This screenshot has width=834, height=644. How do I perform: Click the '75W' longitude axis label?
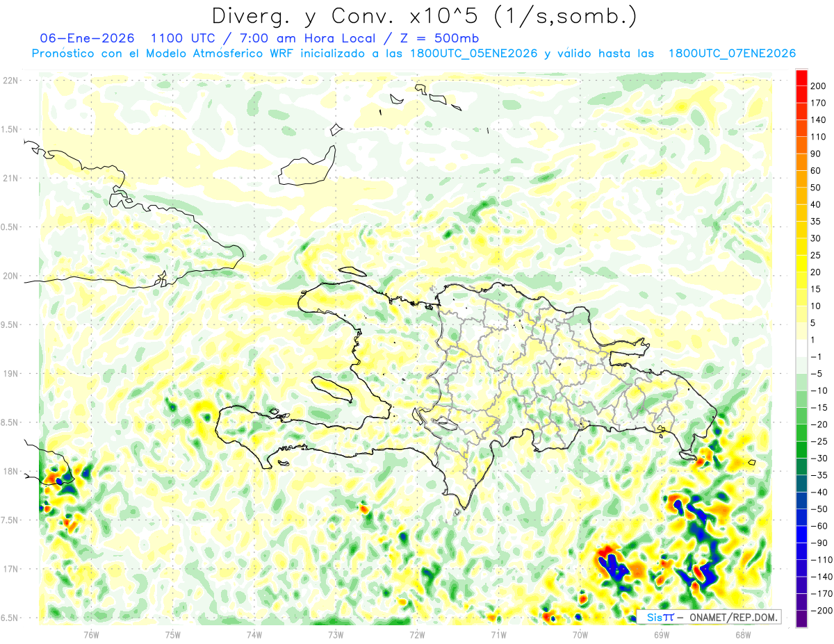[173, 634]
